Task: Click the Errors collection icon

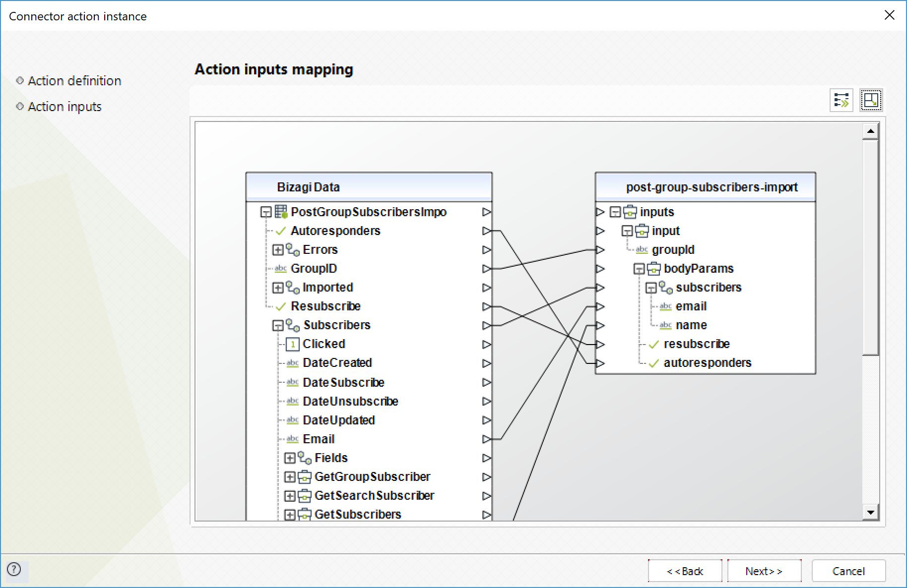Action: click(x=293, y=250)
